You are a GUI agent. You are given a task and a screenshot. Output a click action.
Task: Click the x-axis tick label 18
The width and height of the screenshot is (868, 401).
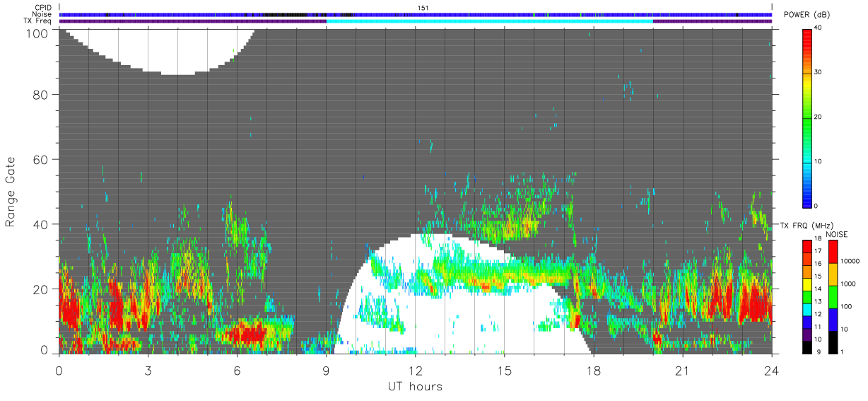(x=593, y=370)
